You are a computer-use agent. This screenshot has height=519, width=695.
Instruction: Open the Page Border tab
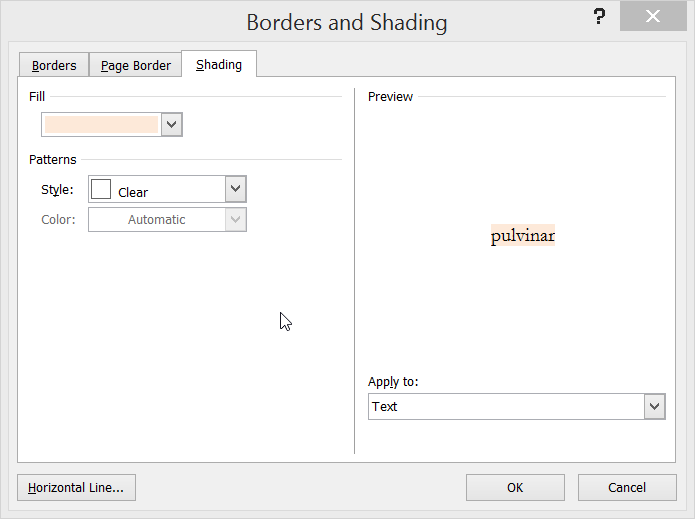pyautogui.click(x=136, y=65)
